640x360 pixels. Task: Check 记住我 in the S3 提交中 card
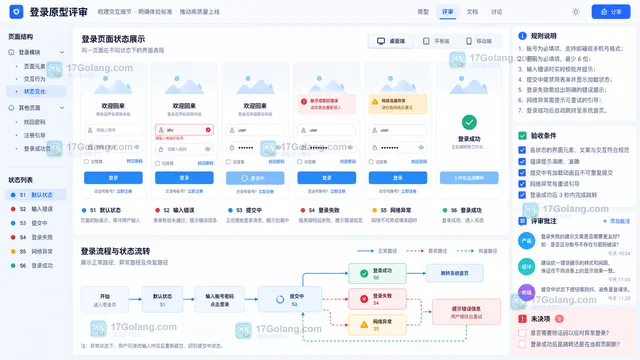click(x=229, y=162)
